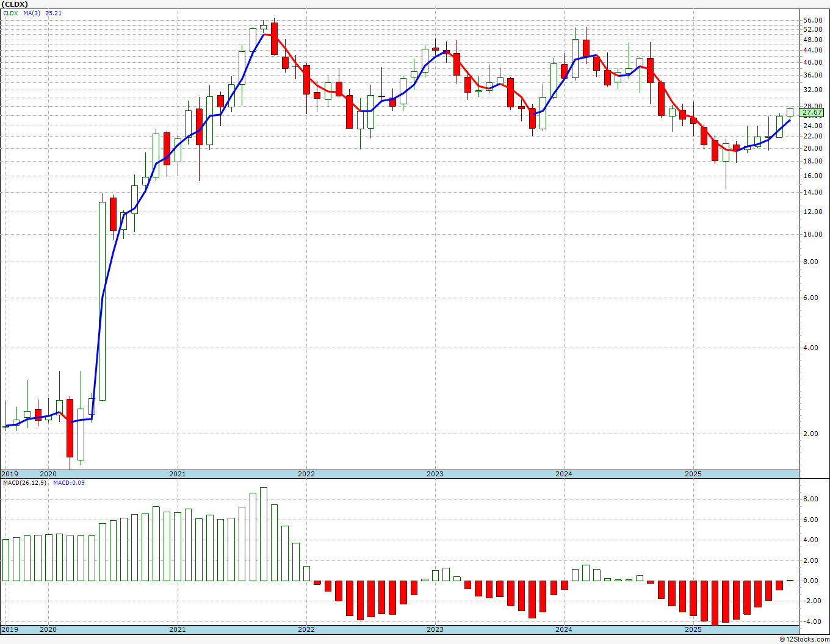Select 2020 on the MACD panel time axis
Screen dimensions: 830x644
click(48, 629)
